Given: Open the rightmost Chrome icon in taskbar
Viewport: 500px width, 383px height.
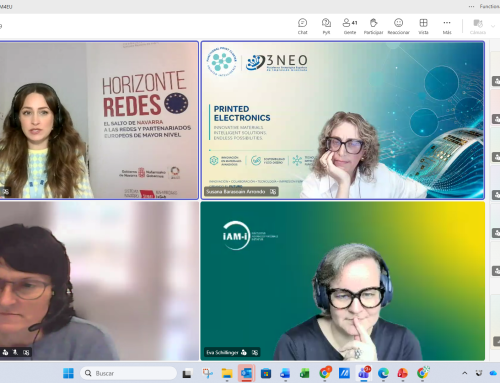Looking at the screenshot, I should coord(422,373).
